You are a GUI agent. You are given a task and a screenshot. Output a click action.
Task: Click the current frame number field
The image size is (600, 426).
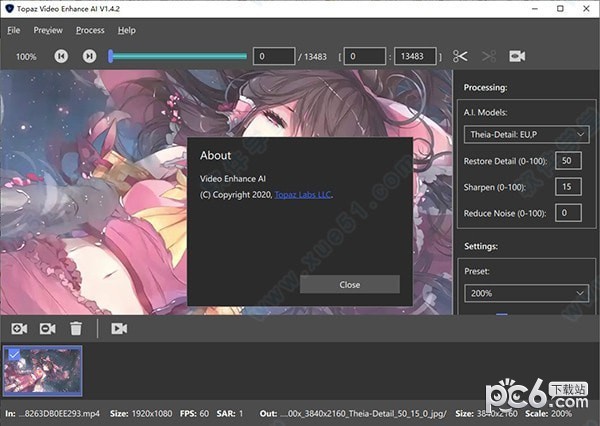[274, 56]
